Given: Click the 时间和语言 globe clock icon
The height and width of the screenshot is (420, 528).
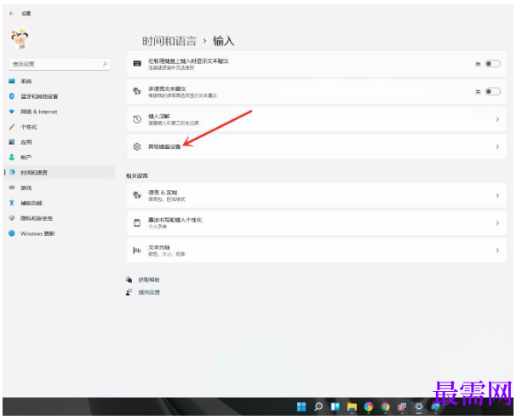Looking at the screenshot, I should pos(12,172).
